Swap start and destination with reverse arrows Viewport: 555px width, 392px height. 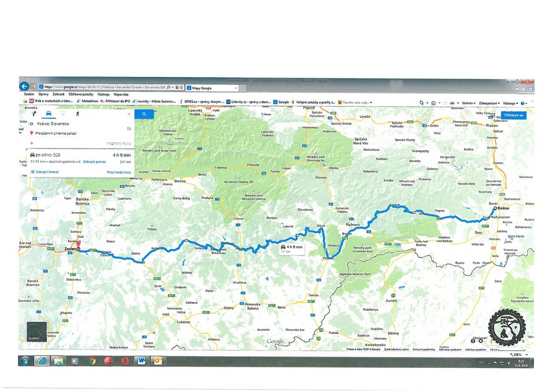pos(129,128)
